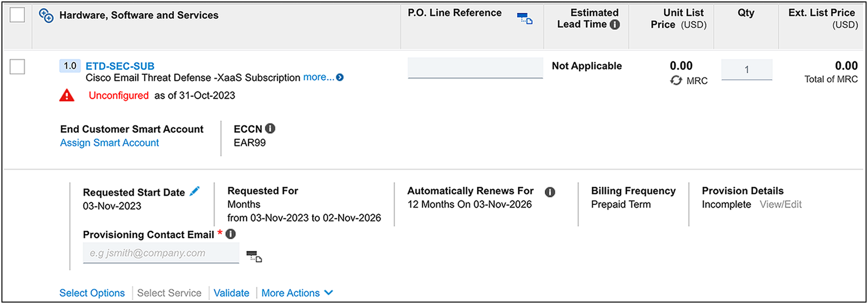Click bulk apply icon beside email field

[253, 256]
